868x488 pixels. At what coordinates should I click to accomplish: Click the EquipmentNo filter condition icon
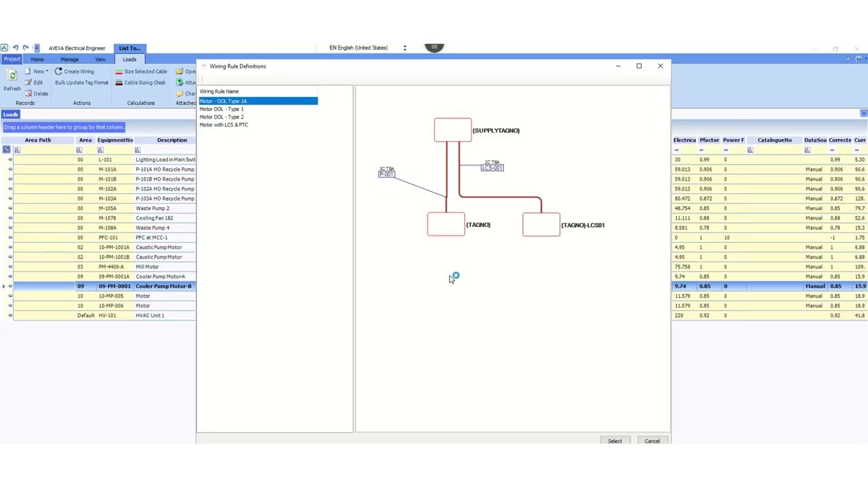click(x=100, y=150)
